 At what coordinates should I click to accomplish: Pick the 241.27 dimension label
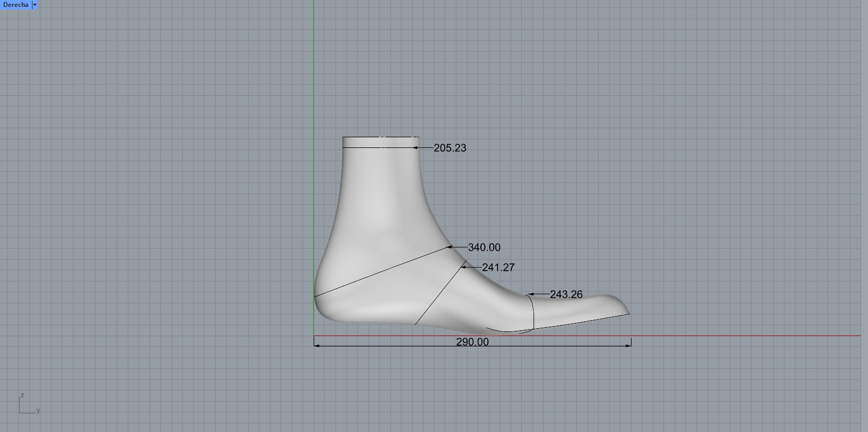pyautogui.click(x=498, y=268)
